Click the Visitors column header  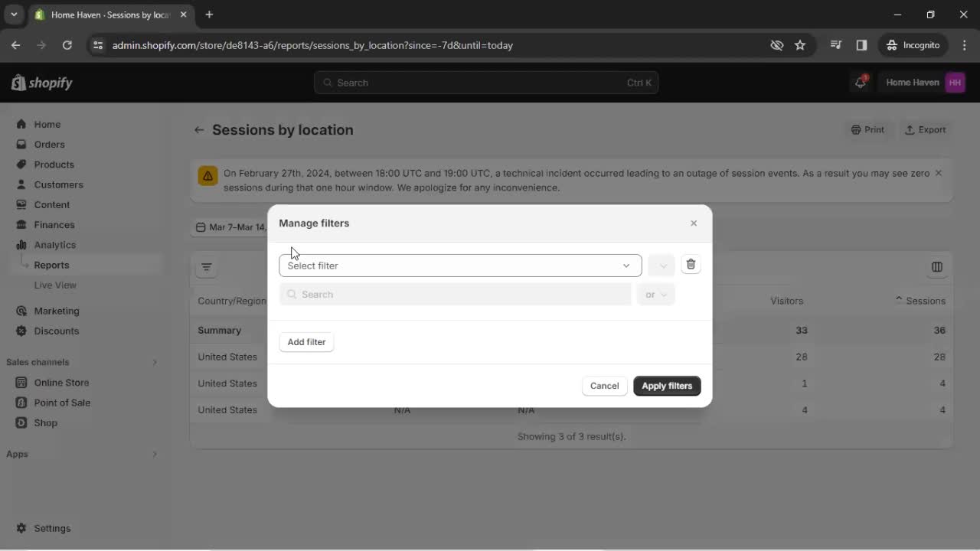(x=786, y=301)
